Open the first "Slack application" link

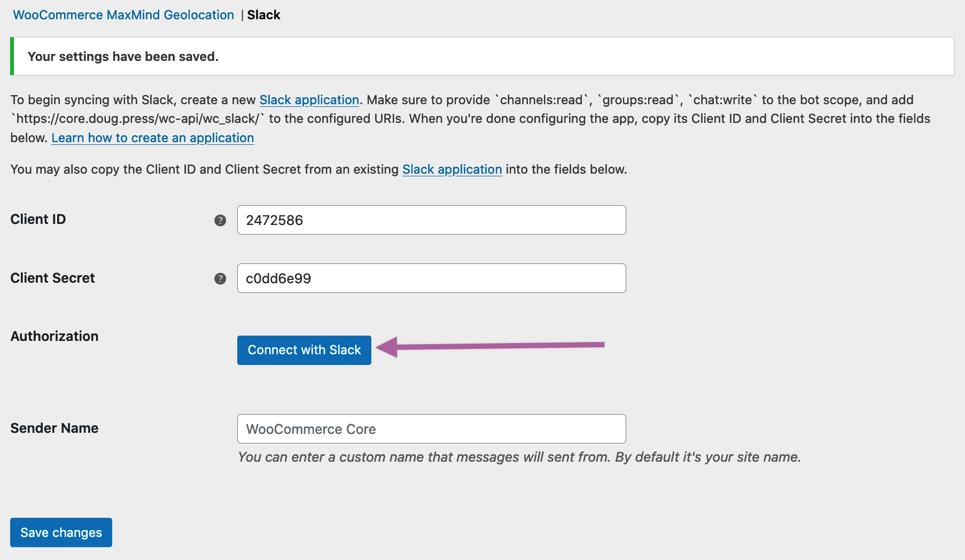pyautogui.click(x=309, y=100)
